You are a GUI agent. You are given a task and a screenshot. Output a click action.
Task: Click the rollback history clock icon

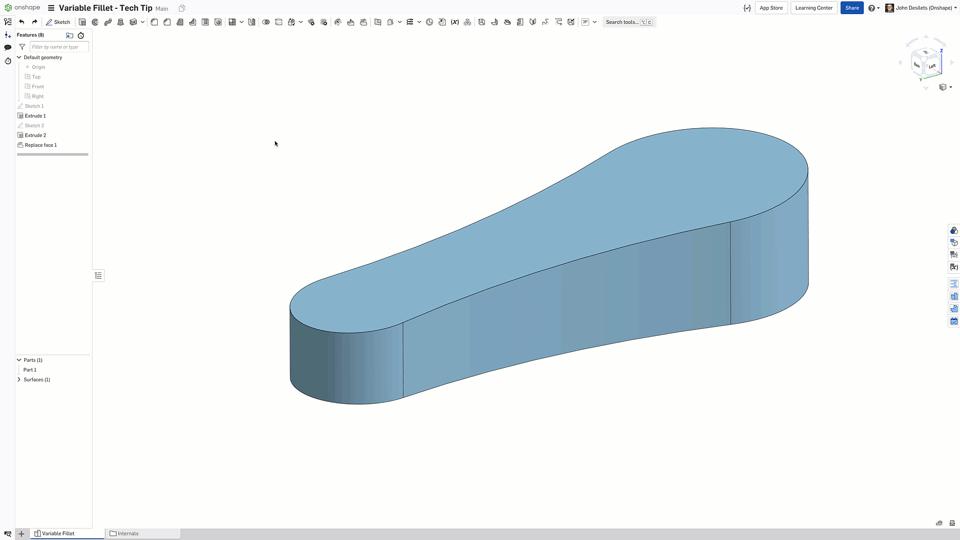[81, 35]
